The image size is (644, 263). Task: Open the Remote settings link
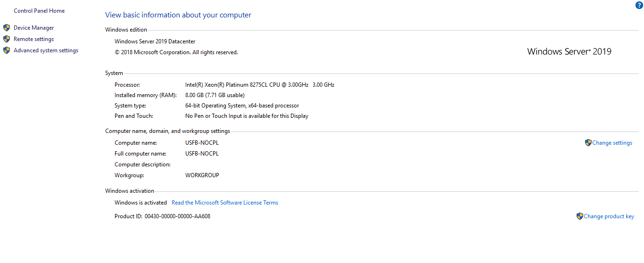34,39
